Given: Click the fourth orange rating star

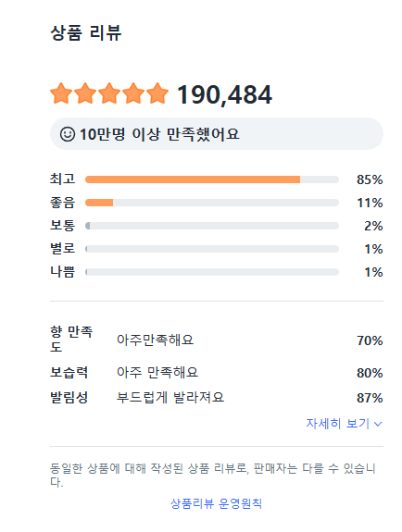Looking at the screenshot, I should 133,93.
